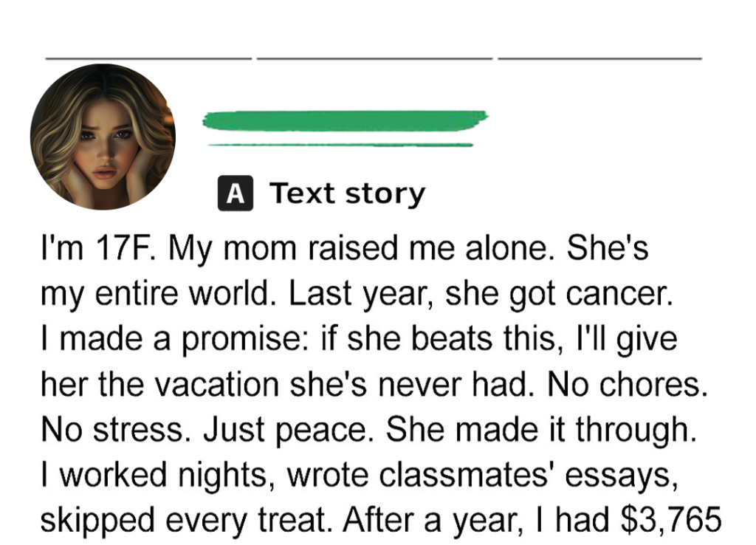
Task: Select the 'Text story' label
Action: (x=347, y=194)
